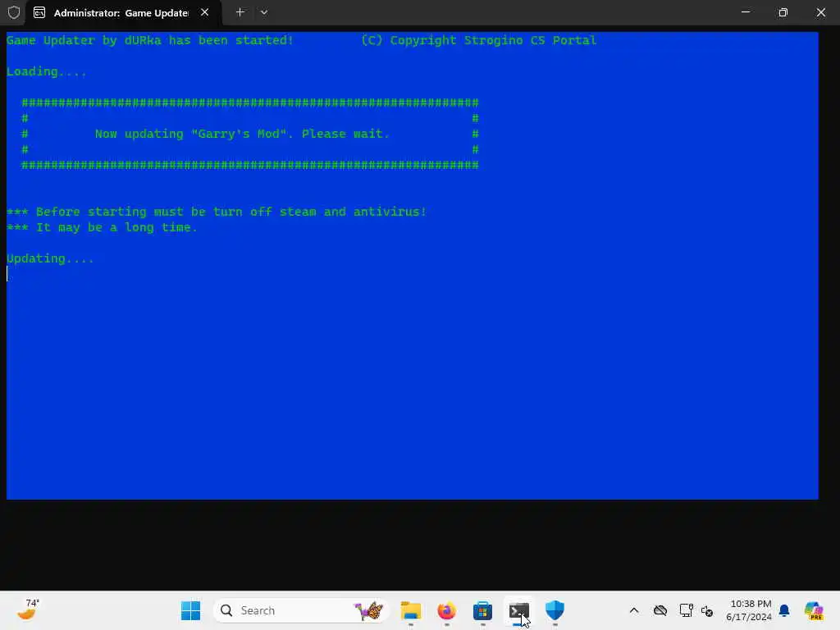This screenshot has height=630, width=840.
Task: Click the "*** It may be a long time." line
Action: point(102,228)
